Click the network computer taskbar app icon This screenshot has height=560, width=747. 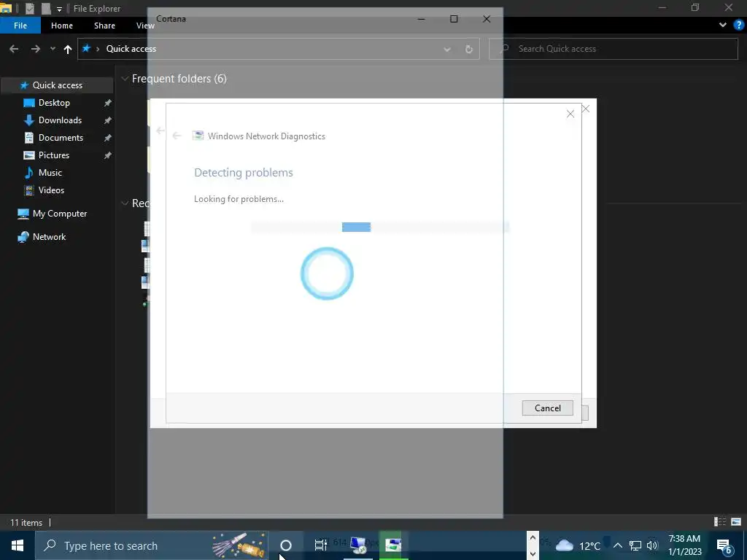(357, 545)
